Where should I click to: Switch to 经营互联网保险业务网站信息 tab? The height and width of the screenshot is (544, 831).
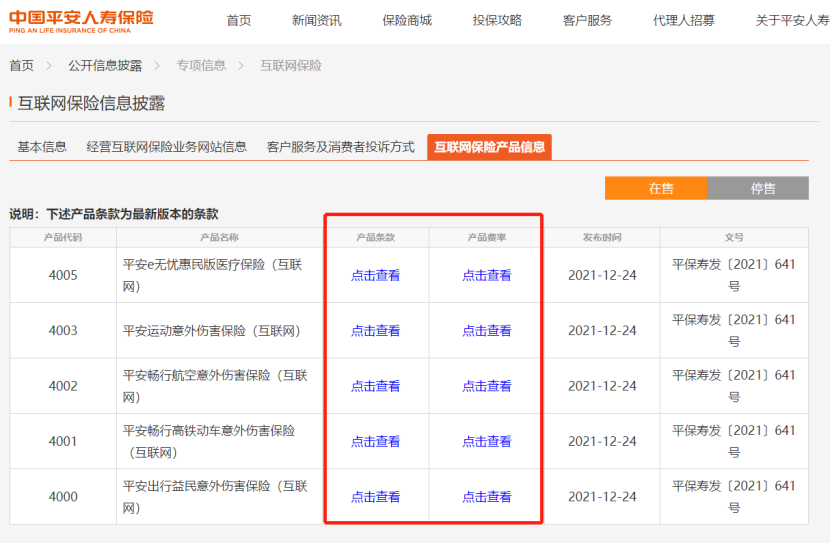point(166,147)
